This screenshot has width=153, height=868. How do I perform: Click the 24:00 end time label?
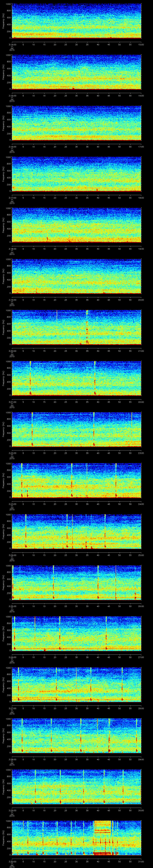[141, 504]
